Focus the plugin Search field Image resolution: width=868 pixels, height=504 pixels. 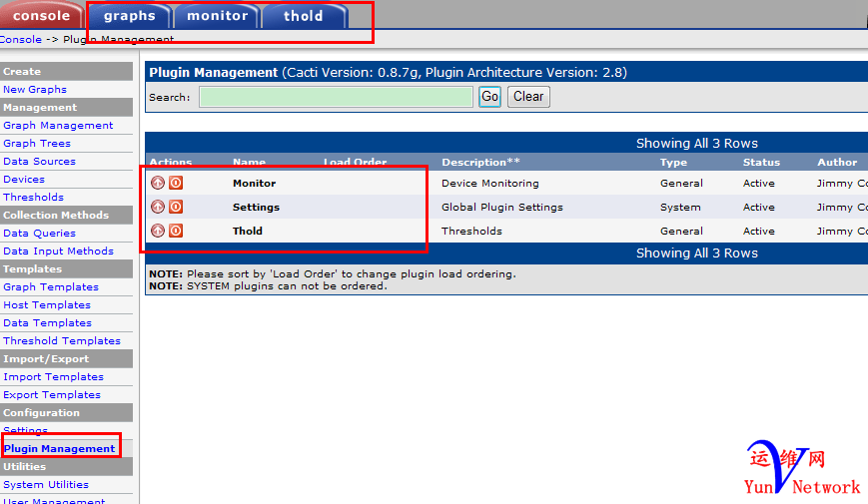[x=336, y=97]
